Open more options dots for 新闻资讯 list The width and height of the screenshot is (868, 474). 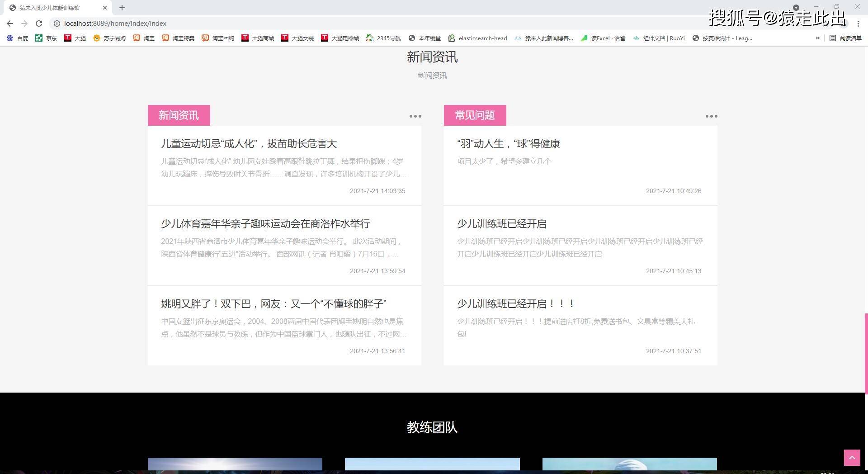(415, 116)
